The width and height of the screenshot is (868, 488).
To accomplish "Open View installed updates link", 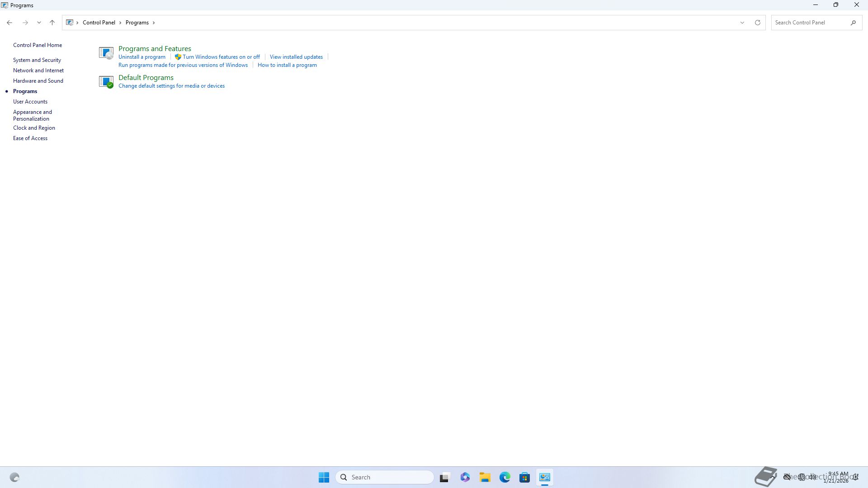I will pyautogui.click(x=296, y=57).
